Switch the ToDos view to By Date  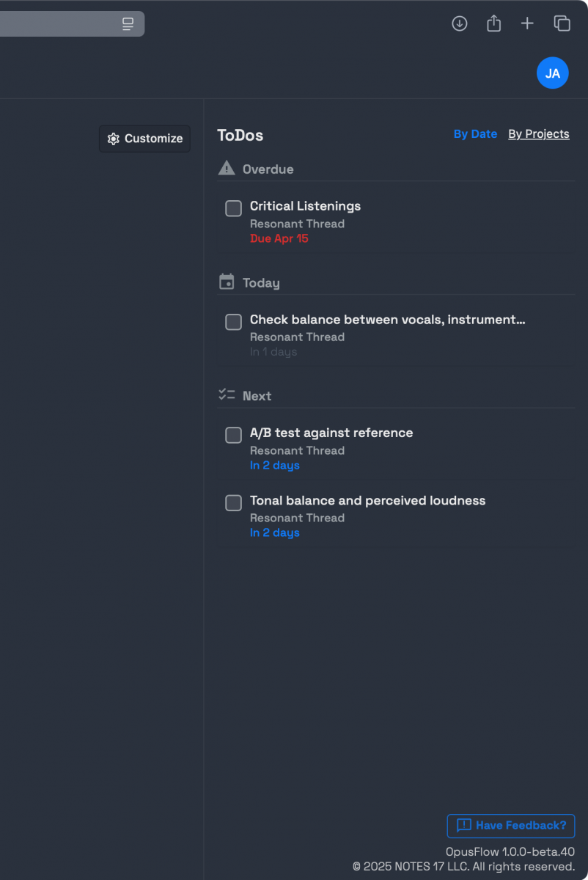(475, 134)
